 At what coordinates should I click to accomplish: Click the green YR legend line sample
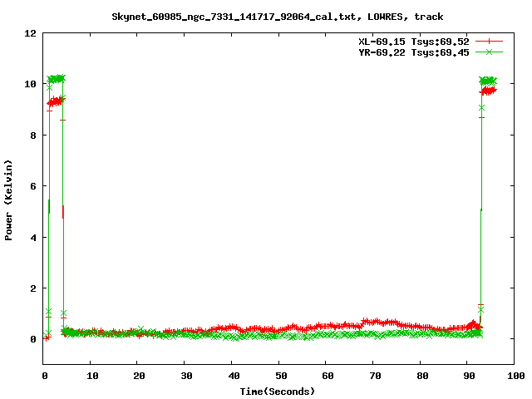coord(490,52)
